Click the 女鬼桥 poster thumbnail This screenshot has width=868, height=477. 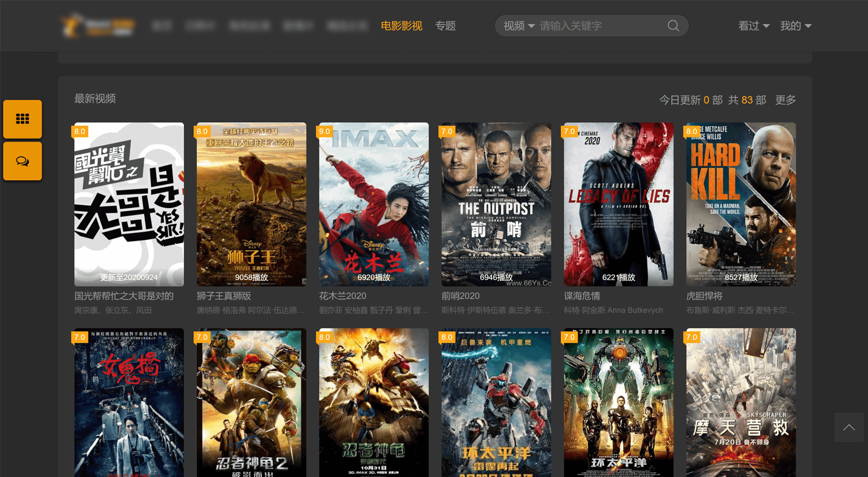tap(129, 403)
